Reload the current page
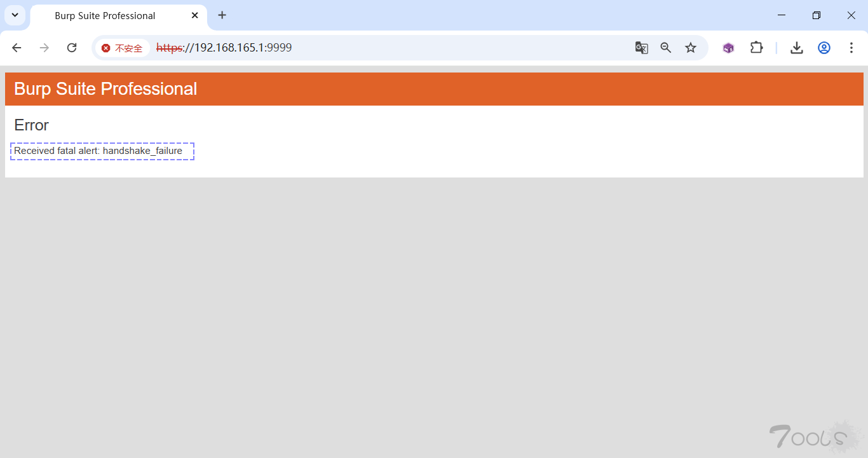 point(72,48)
